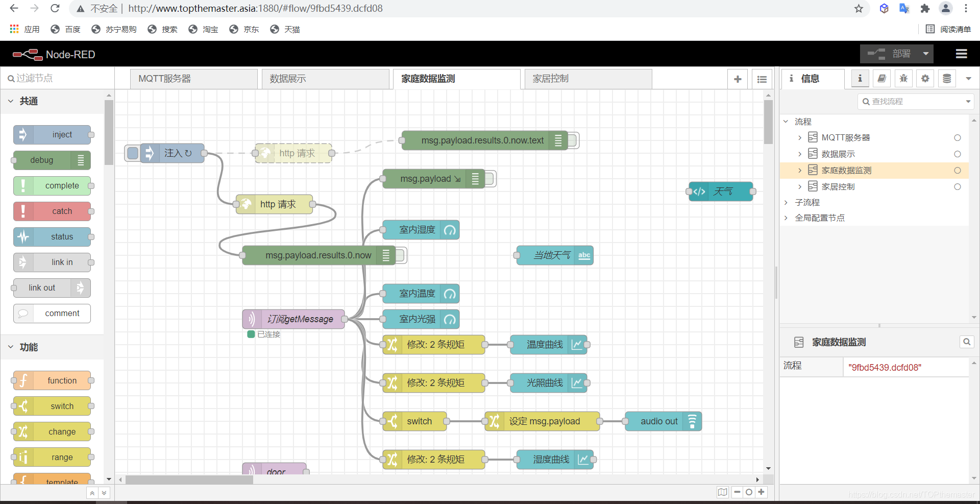Open the search flows options dropdown
This screenshot has width=980, height=504.
(x=968, y=102)
